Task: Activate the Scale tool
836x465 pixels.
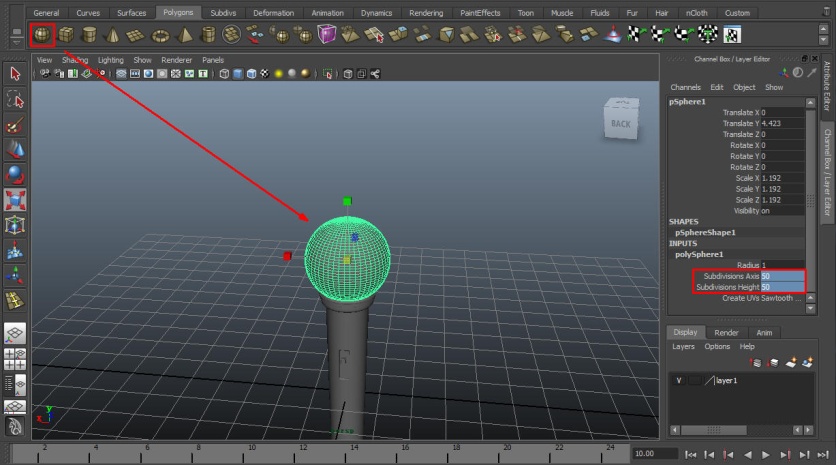Action: [15, 200]
